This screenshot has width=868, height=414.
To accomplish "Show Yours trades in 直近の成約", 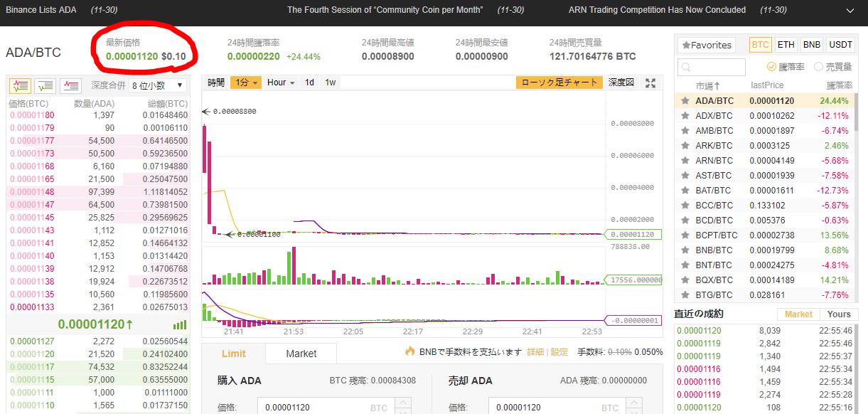I will point(839,314).
